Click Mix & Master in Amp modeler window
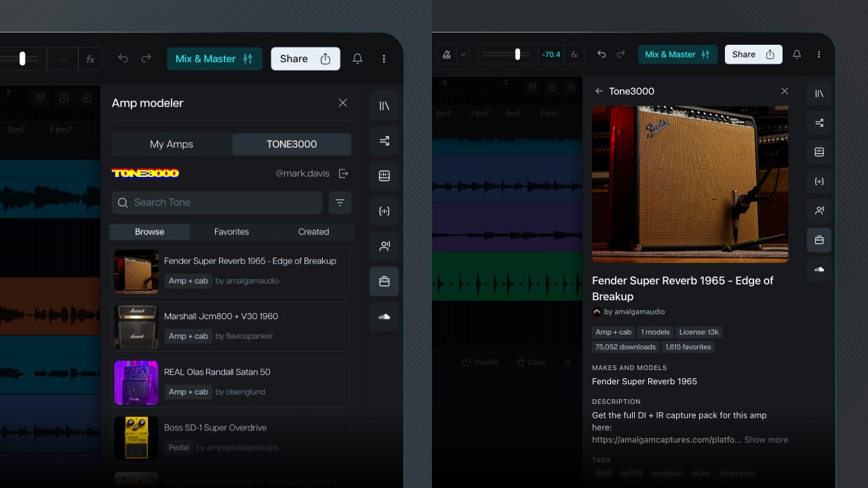 tap(214, 59)
